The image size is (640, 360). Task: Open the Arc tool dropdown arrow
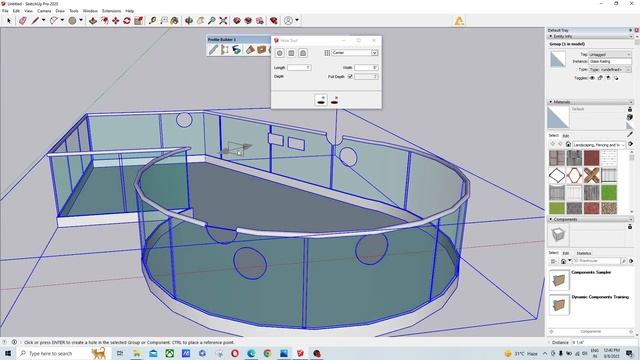[62, 20]
